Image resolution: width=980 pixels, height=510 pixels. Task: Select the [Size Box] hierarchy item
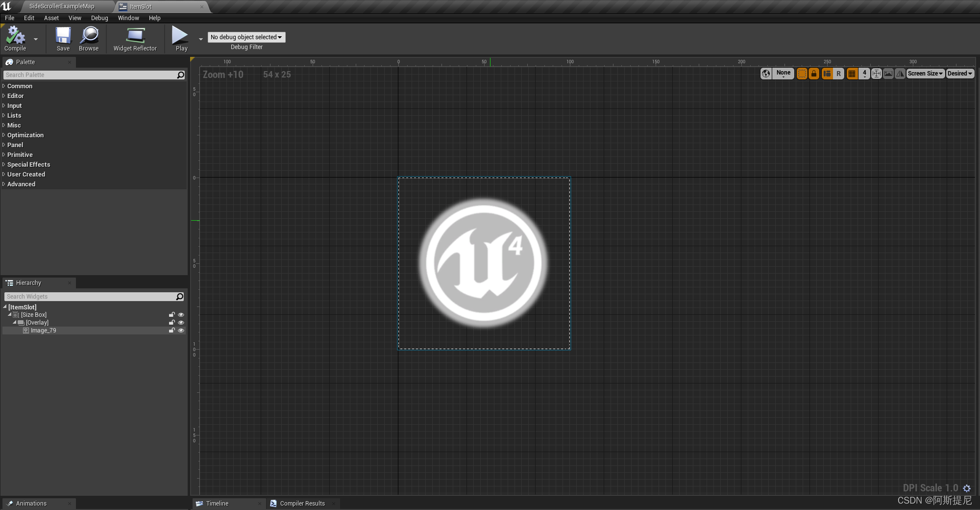(33, 315)
